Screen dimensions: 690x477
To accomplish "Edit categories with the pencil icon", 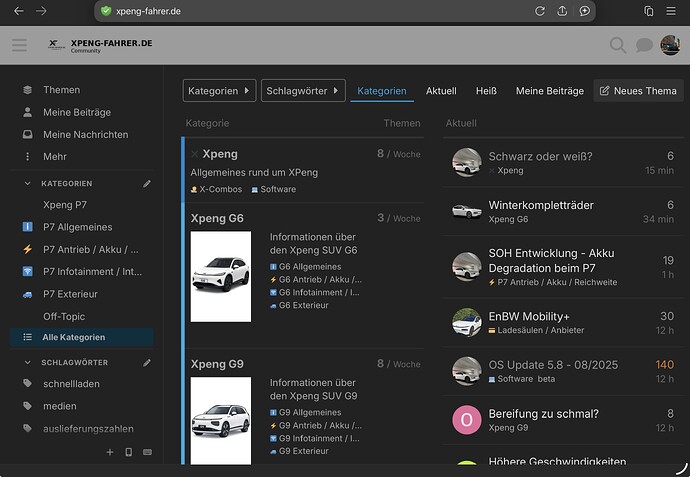I will (x=147, y=184).
